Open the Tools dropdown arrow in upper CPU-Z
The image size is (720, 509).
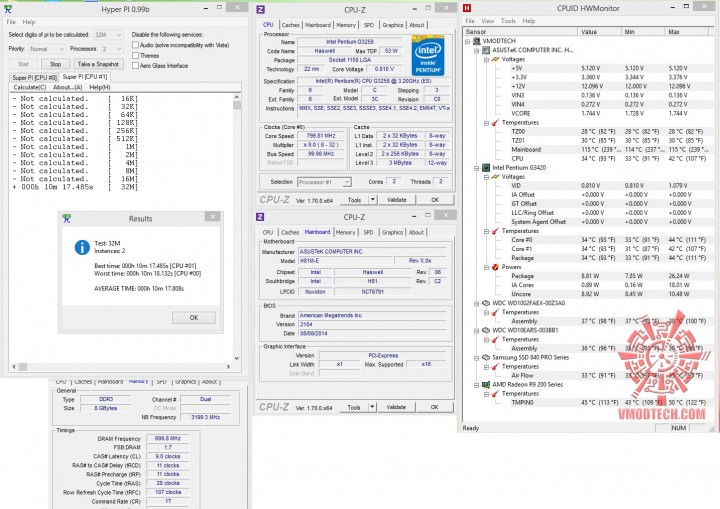(373, 200)
